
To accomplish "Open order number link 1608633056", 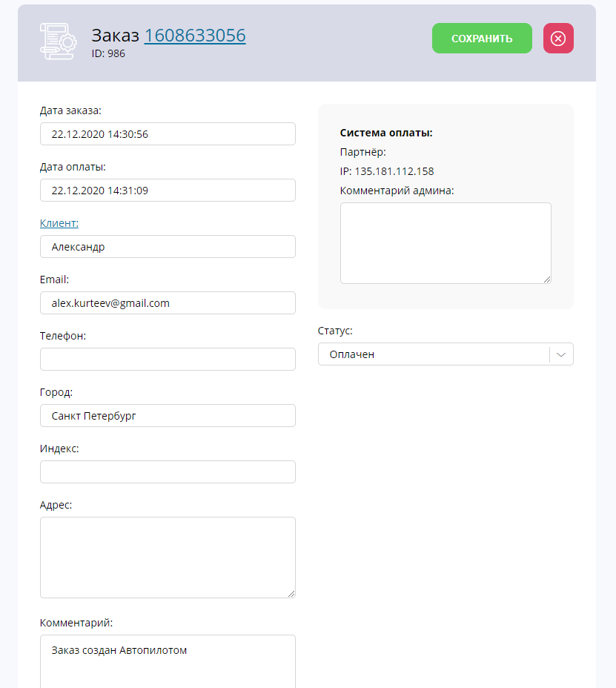I will pos(195,36).
